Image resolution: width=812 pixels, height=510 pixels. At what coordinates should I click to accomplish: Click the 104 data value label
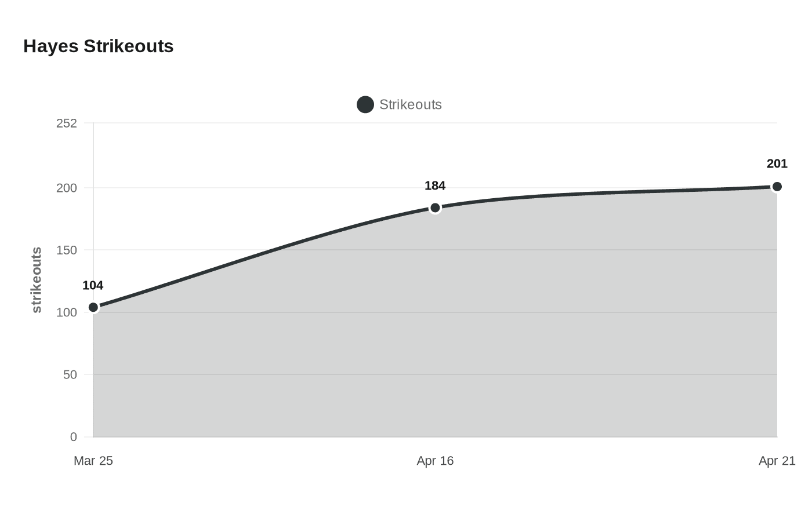pos(93,285)
